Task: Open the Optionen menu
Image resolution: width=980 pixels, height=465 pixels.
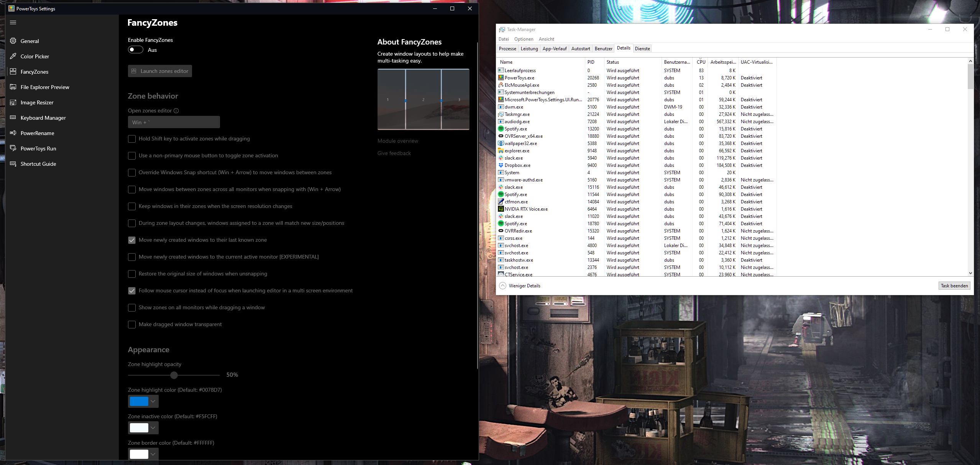Action: [x=524, y=39]
